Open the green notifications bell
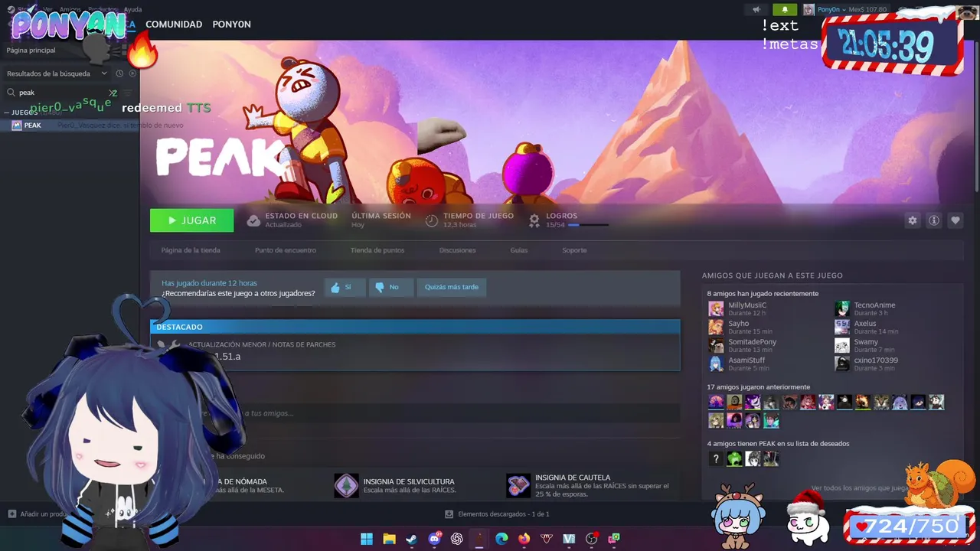Screen dimensions: 980x551 coord(785,10)
